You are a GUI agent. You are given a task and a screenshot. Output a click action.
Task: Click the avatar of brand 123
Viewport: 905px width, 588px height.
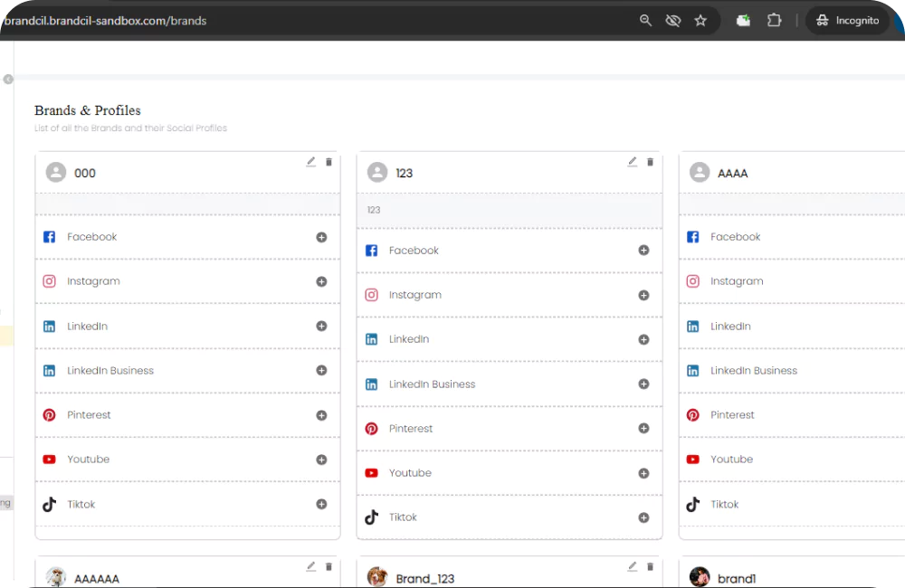tap(377, 173)
